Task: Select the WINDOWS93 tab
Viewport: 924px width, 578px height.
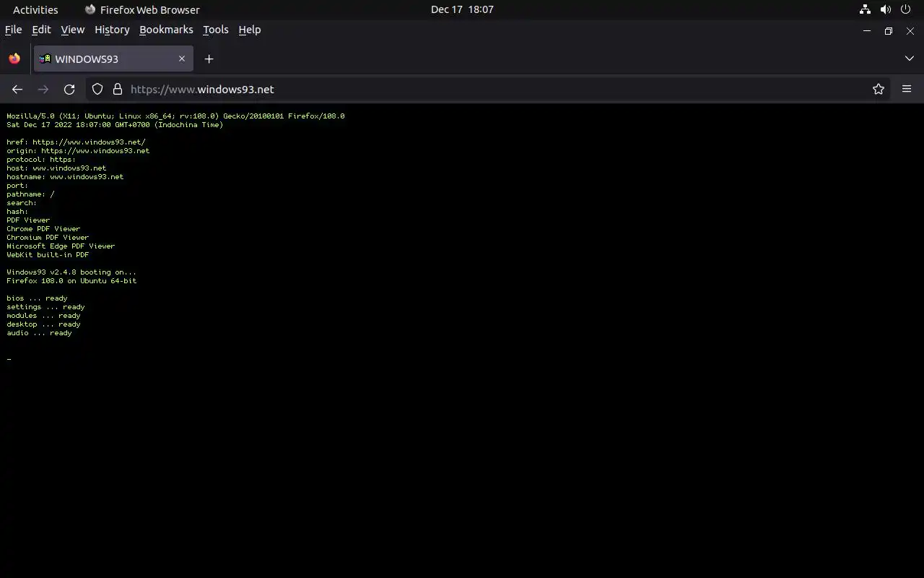Action: coord(113,59)
